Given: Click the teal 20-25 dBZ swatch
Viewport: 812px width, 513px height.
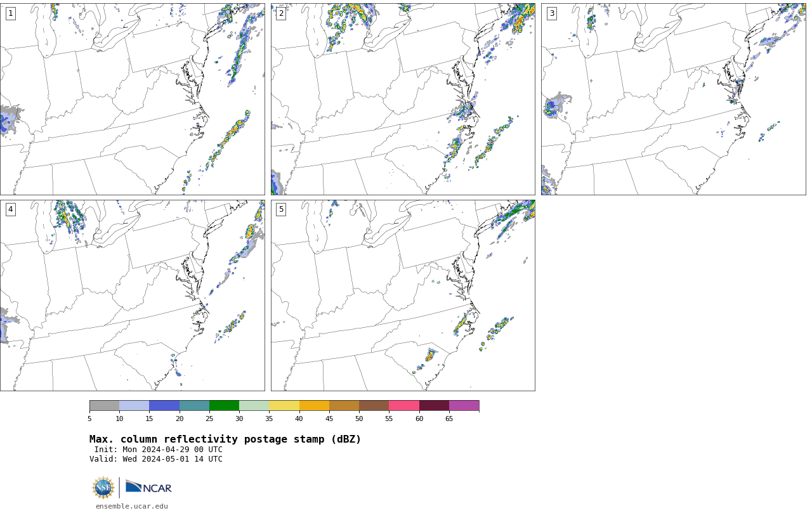Looking at the screenshot, I should coord(194,406).
